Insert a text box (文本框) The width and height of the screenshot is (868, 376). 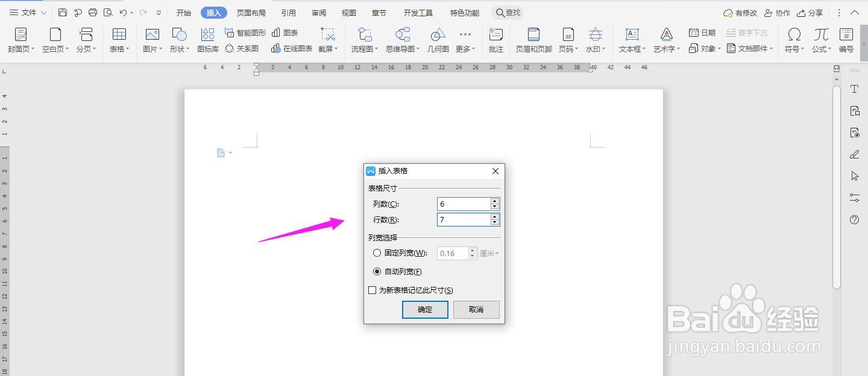[632, 40]
